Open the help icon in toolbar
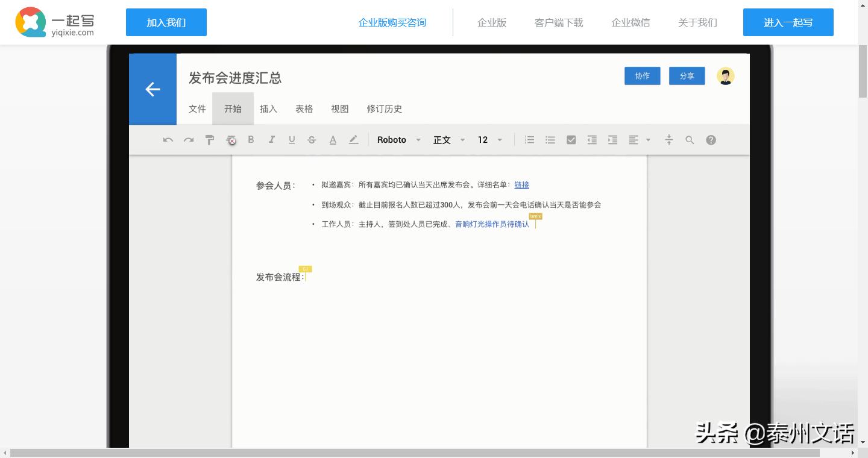The height and width of the screenshot is (458, 868). click(x=711, y=139)
